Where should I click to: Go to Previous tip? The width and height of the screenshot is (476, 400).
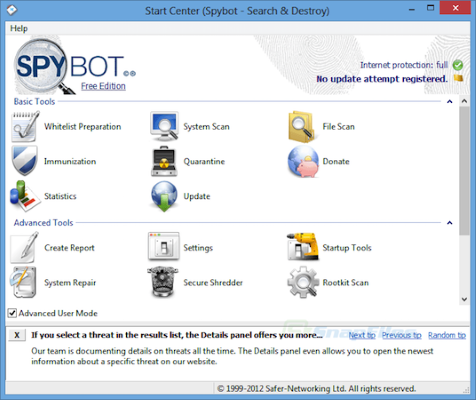(402, 335)
